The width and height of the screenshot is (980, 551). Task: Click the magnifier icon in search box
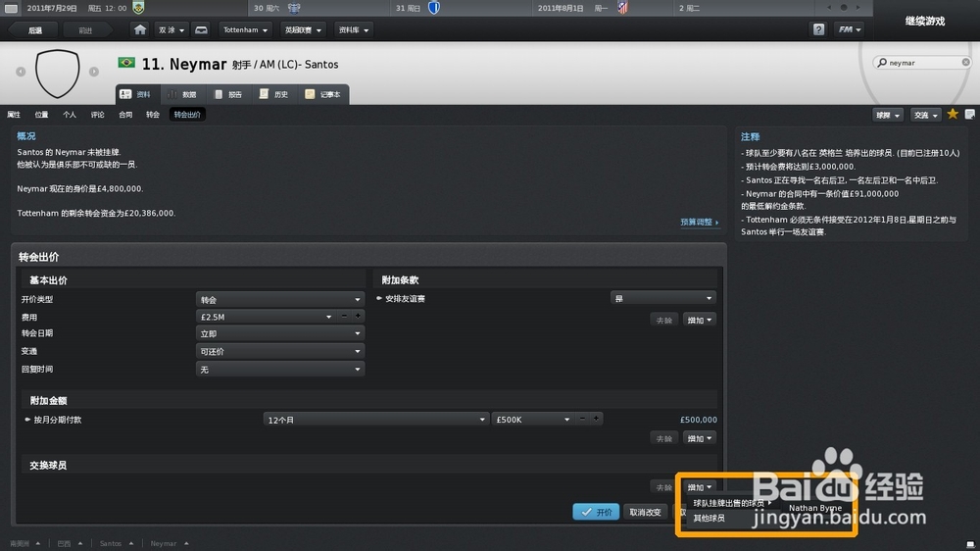coord(882,62)
